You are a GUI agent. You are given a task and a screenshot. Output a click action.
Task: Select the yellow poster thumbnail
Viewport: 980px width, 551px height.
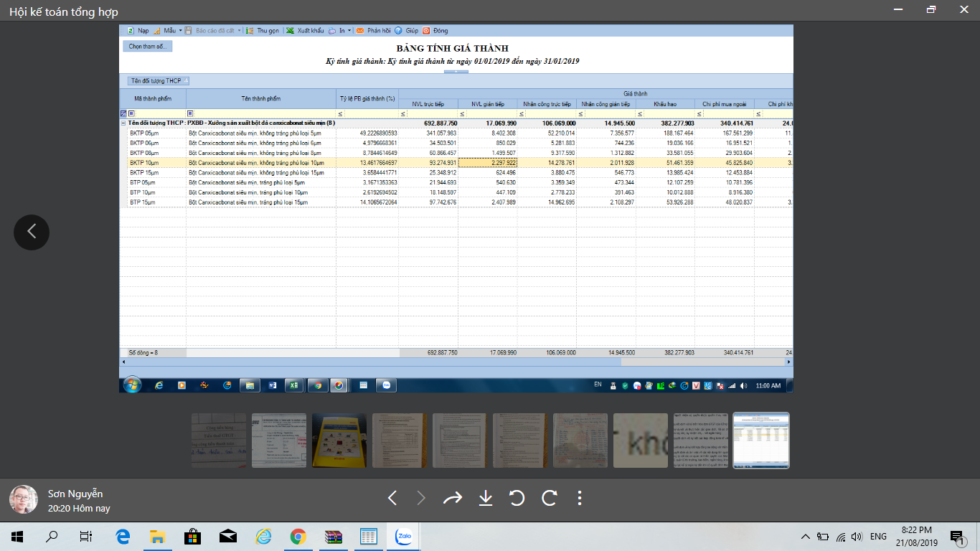click(x=339, y=441)
